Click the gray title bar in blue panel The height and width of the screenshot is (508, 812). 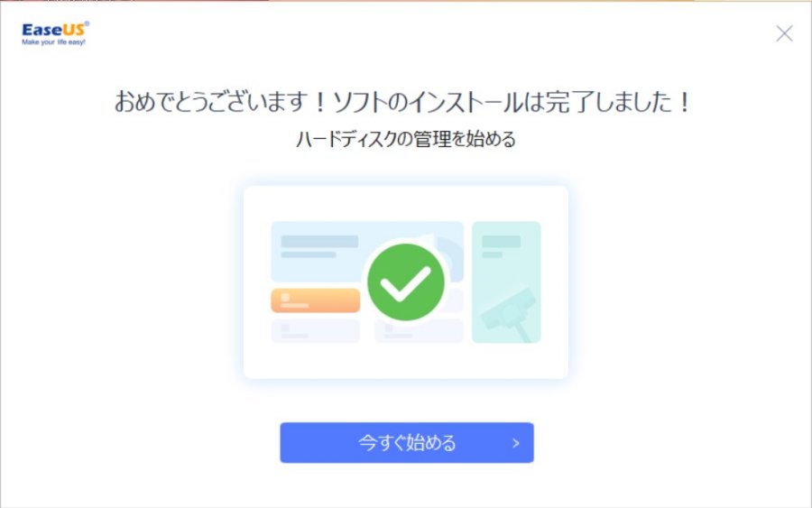click(319, 241)
